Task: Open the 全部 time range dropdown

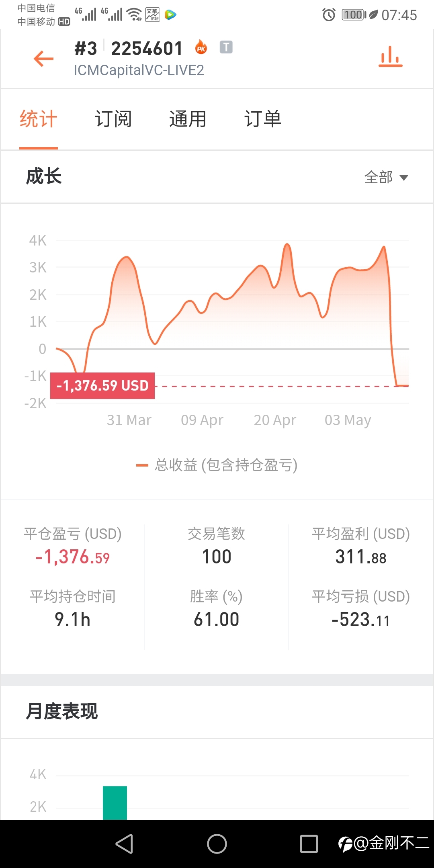Action: [386, 177]
